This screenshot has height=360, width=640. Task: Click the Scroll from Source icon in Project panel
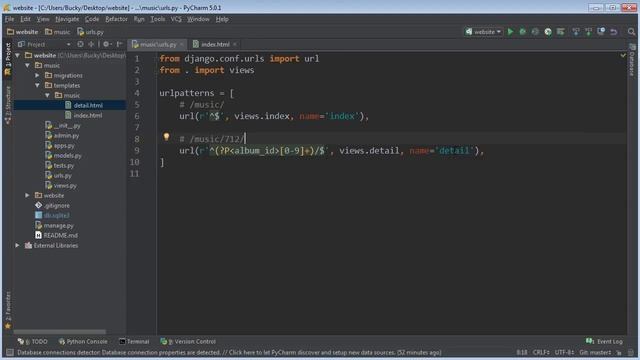click(80, 44)
